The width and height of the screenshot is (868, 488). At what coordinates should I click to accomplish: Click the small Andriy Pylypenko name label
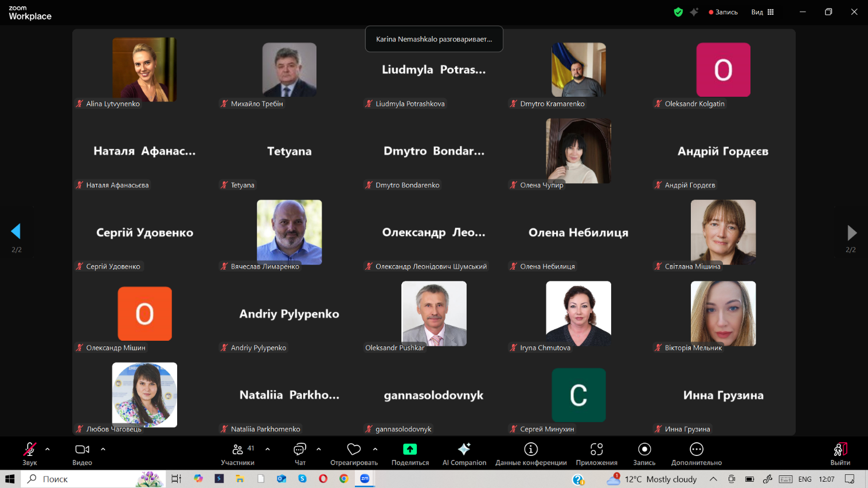[x=259, y=348]
